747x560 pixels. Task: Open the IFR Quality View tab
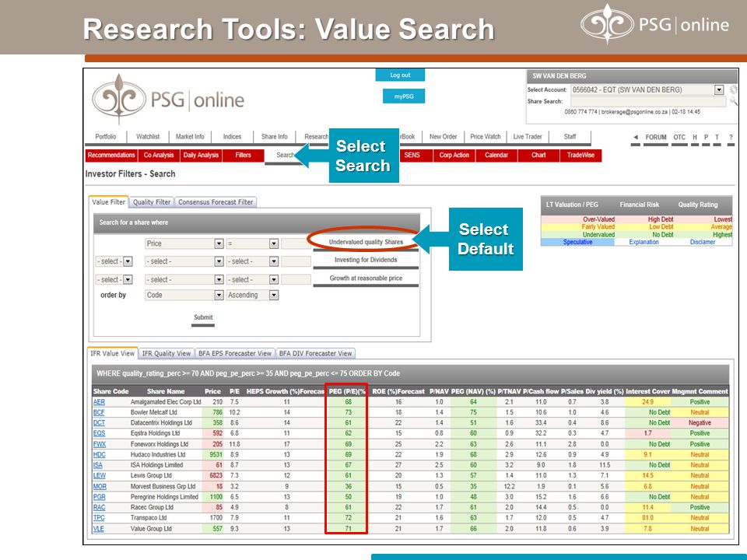167,353
